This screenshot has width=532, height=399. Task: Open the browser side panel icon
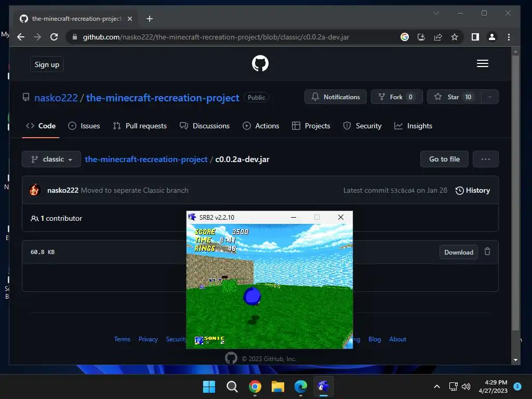click(x=475, y=37)
